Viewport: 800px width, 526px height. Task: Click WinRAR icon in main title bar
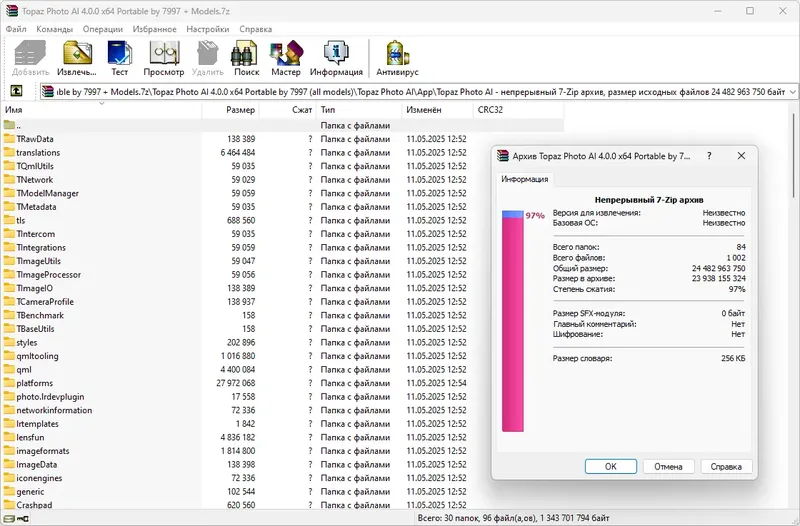(x=12, y=11)
